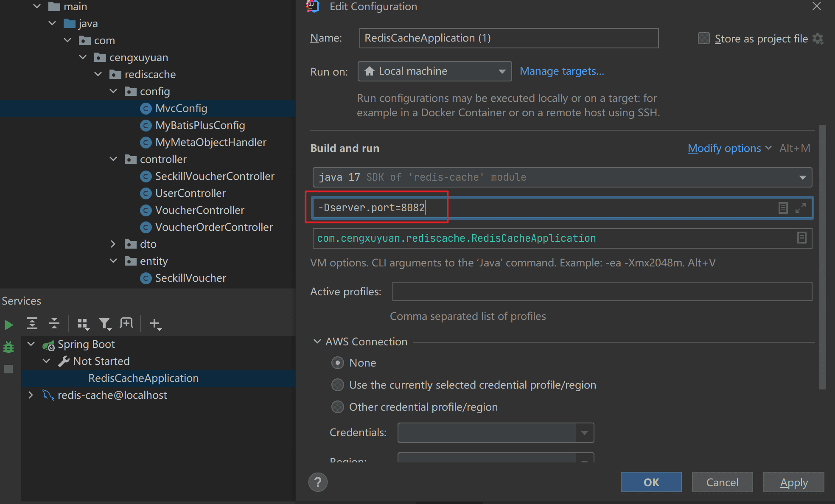835x504 pixels.
Task: Open the Run on Local machine dropdown
Action: point(435,71)
